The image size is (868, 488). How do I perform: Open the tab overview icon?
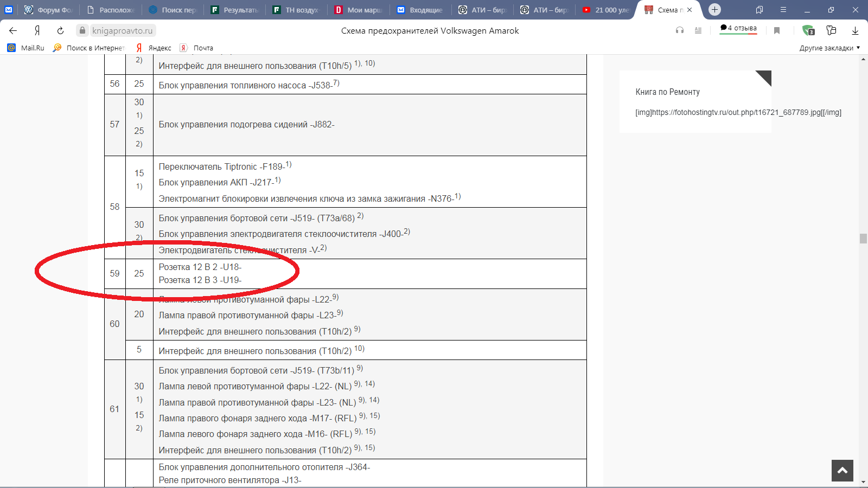coord(759,10)
